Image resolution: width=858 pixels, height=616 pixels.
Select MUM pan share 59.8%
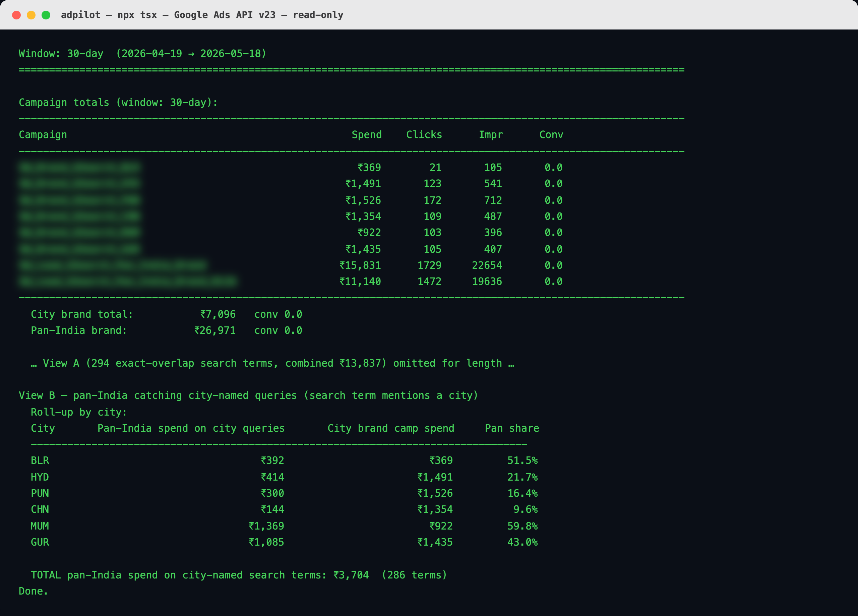[x=523, y=526]
